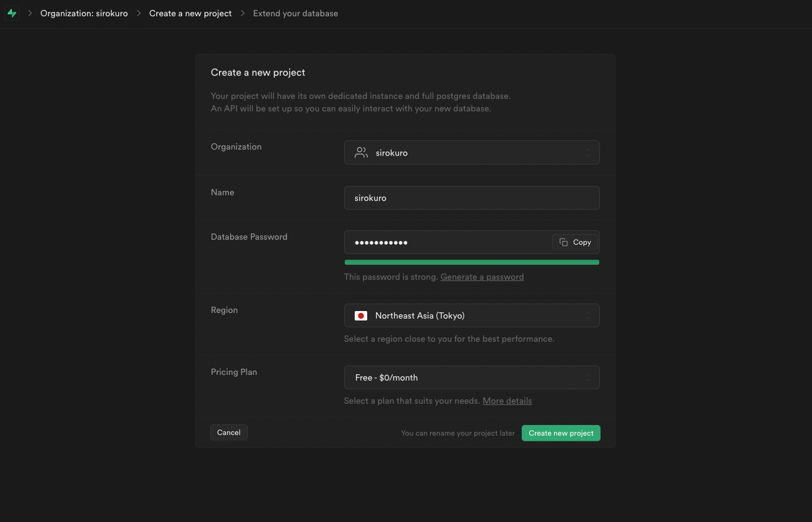Viewport: 812px width, 522px height.
Task: Open the 'More details' pricing link
Action: [507, 401]
